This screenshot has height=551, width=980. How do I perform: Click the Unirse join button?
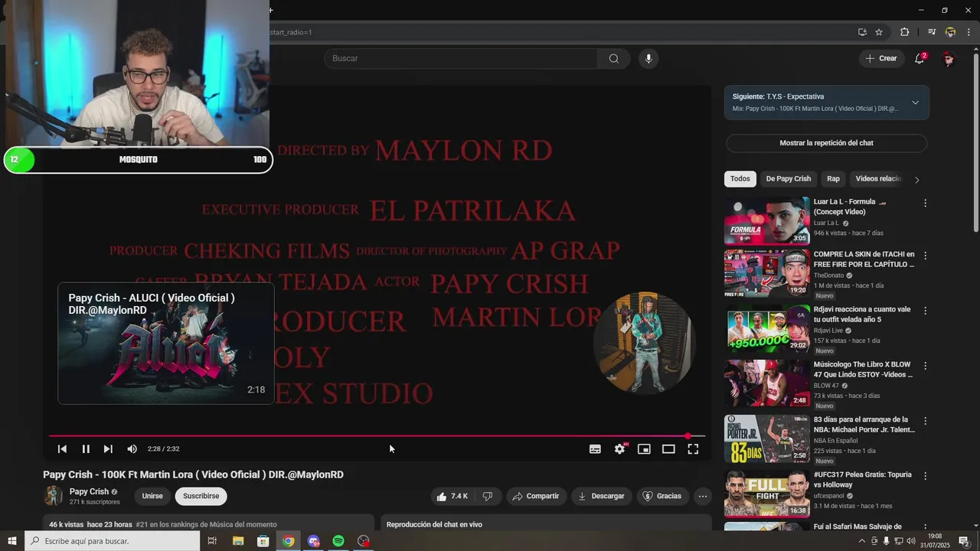tap(152, 496)
